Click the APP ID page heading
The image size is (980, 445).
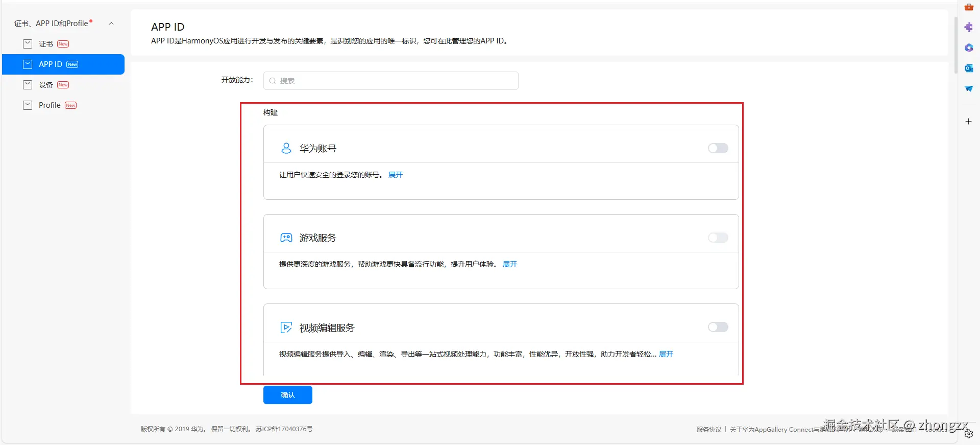click(168, 27)
